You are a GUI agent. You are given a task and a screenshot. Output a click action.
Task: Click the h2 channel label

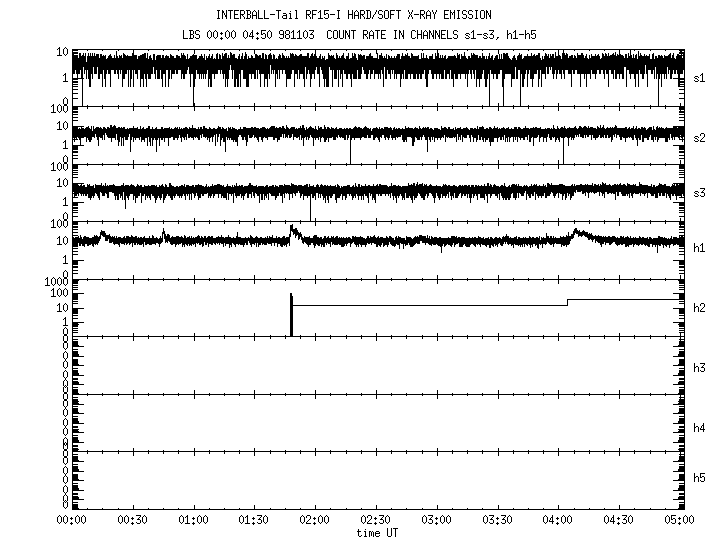pos(699,308)
